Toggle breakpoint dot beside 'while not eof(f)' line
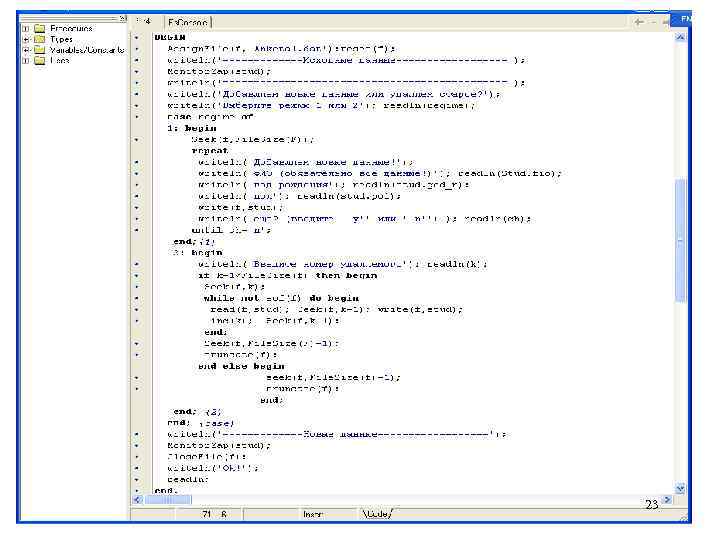The width and height of the screenshot is (720, 540). click(137, 298)
